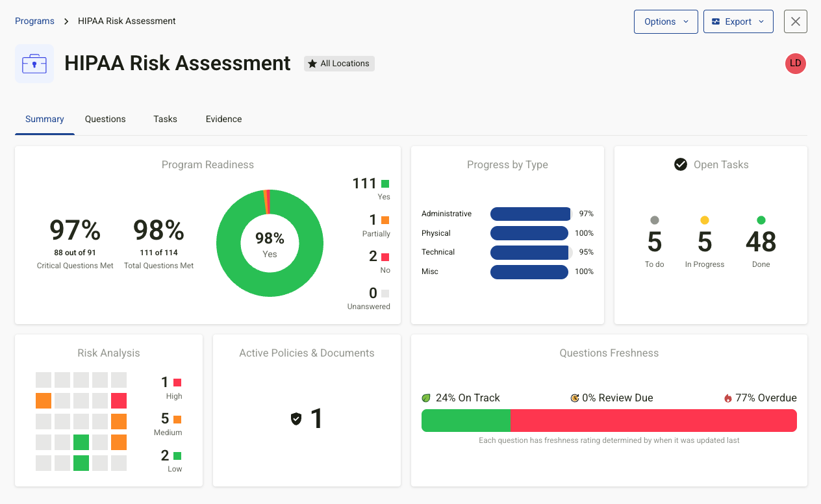
Task: Click the 111 Yes count
Action: pyautogui.click(x=364, y=184)
